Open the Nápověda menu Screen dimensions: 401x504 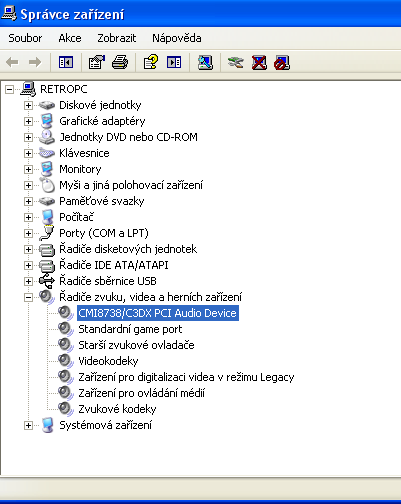pyautogui.click(x=177, y=38)
